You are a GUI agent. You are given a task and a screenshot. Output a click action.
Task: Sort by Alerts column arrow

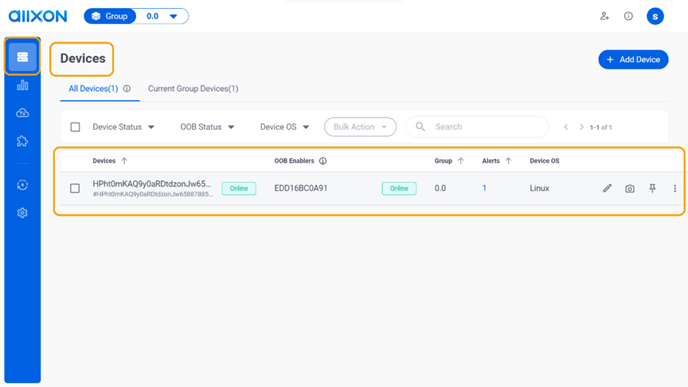pos(509,161)
